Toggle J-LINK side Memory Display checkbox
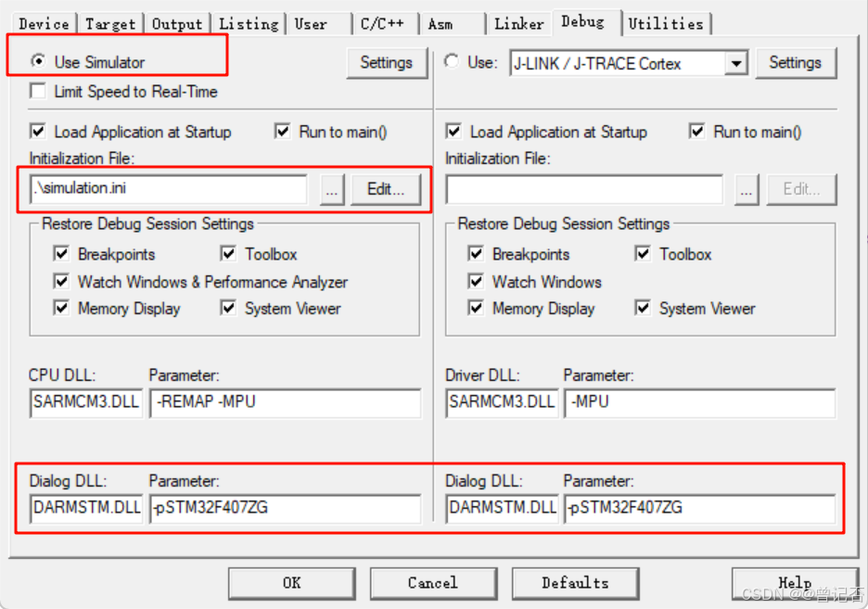868x609 pixels. coord(476,308)
